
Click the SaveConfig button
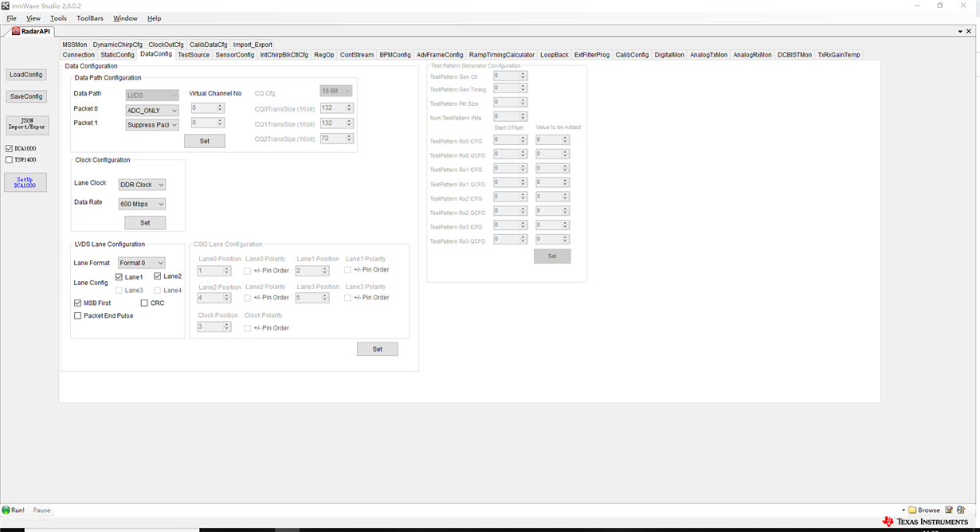(26, 96)
